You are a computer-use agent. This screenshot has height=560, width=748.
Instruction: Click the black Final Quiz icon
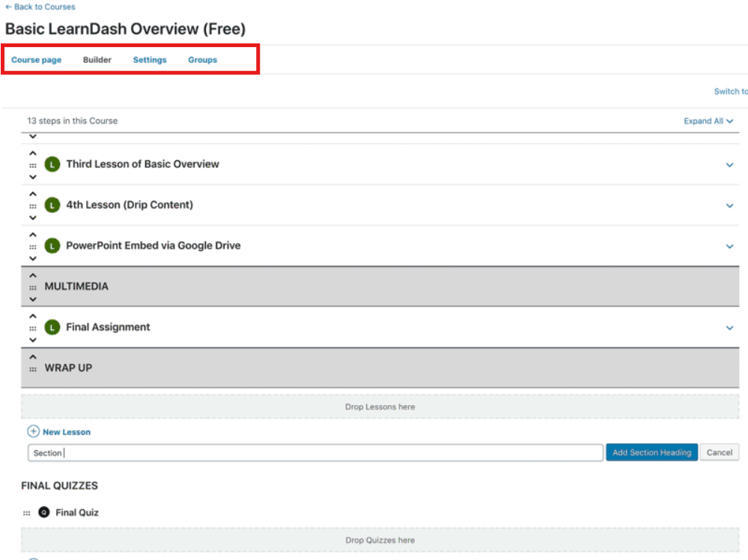pyautogui.click(x=44, y=513)
